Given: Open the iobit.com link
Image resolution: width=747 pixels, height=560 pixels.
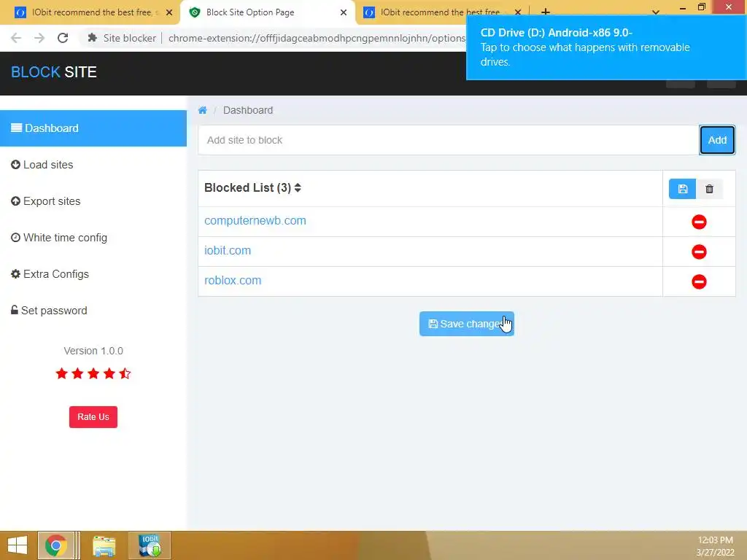Looking at the screenshot, I should (228, 251).
